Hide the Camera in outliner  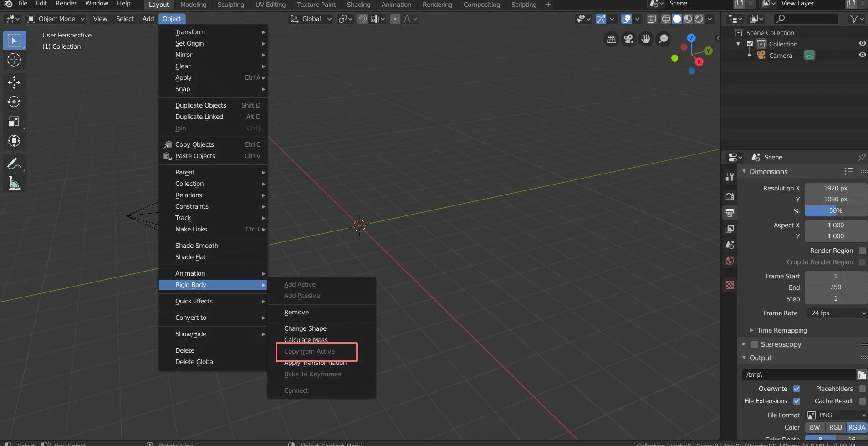pos(862,55)
